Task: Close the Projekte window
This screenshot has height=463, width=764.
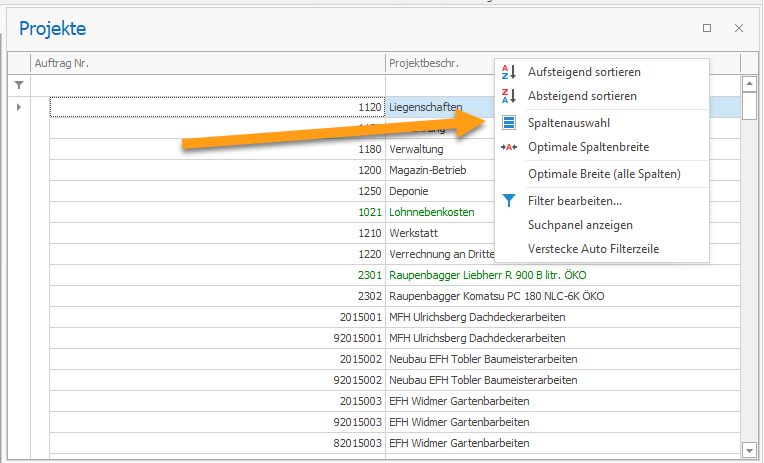Action: click(739, 28)
